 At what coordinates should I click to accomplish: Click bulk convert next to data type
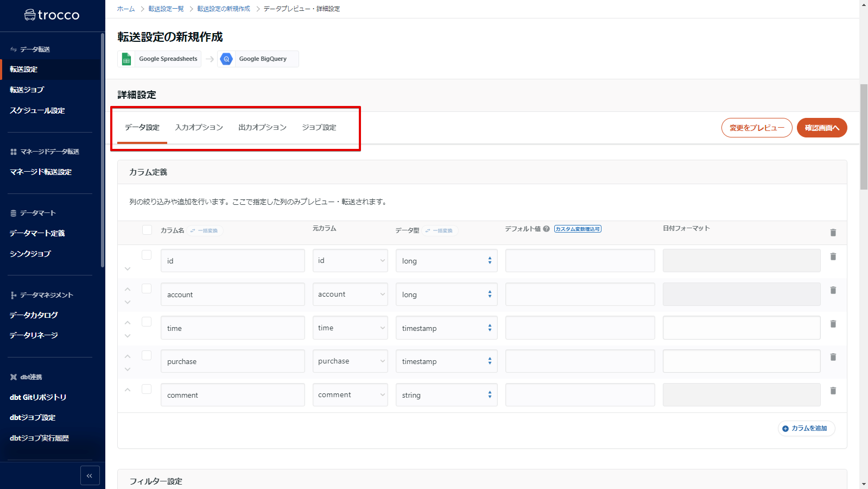(x=439, y=231)
